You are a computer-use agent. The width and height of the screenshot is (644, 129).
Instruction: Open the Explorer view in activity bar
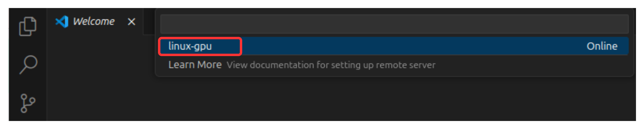point(27,26)
